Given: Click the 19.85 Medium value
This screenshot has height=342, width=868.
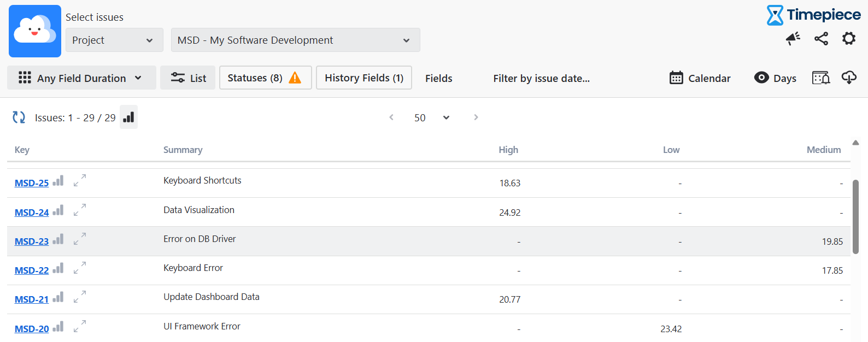Looking at the screenshot, I should click(x=832, y=241).
